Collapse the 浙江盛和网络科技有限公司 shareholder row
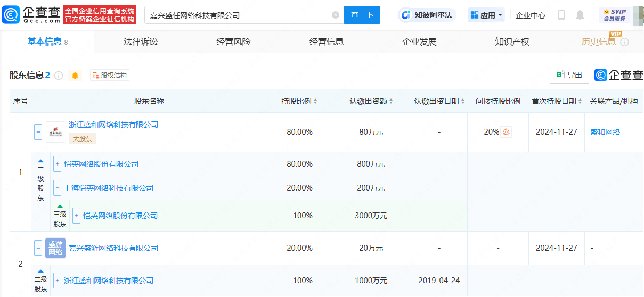 click(x=38, y=132)
